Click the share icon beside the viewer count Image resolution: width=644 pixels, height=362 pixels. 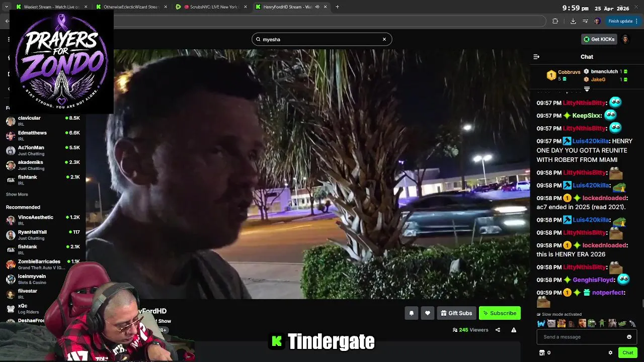tap(498, 330)
